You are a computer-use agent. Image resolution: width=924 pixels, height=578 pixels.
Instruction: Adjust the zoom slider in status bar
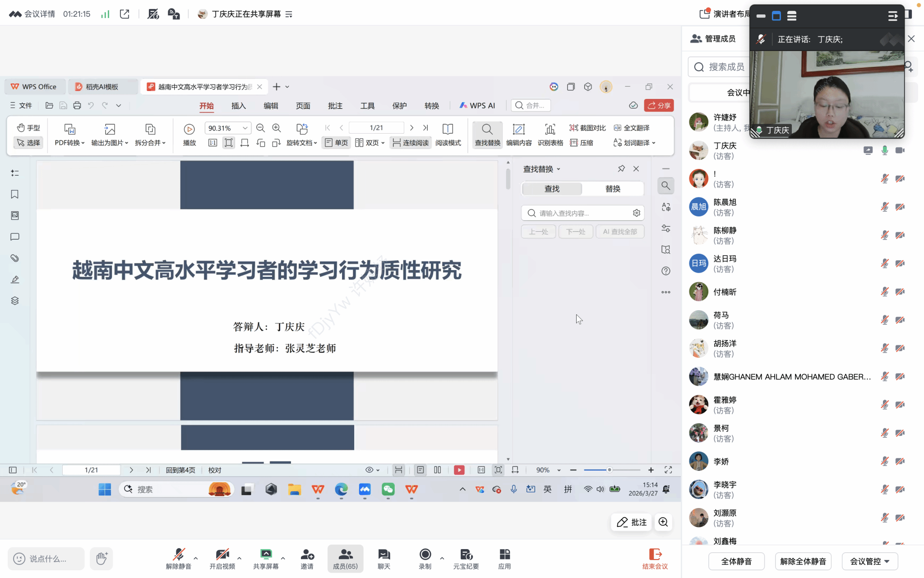[x=609, y=470]
